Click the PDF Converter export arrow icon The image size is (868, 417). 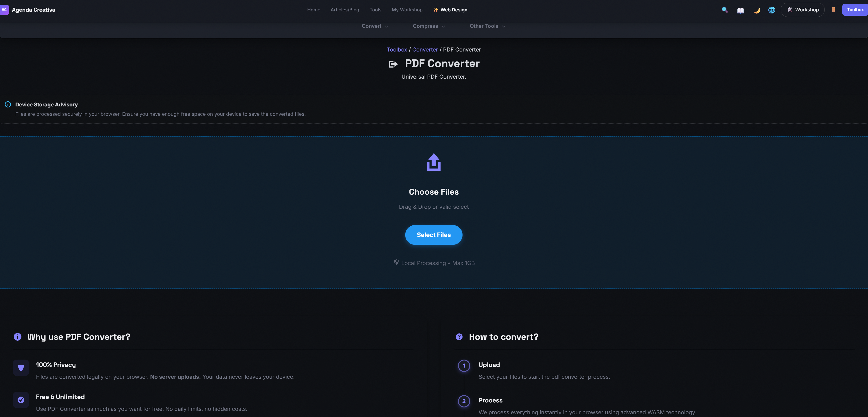click(x=393, y=64)
